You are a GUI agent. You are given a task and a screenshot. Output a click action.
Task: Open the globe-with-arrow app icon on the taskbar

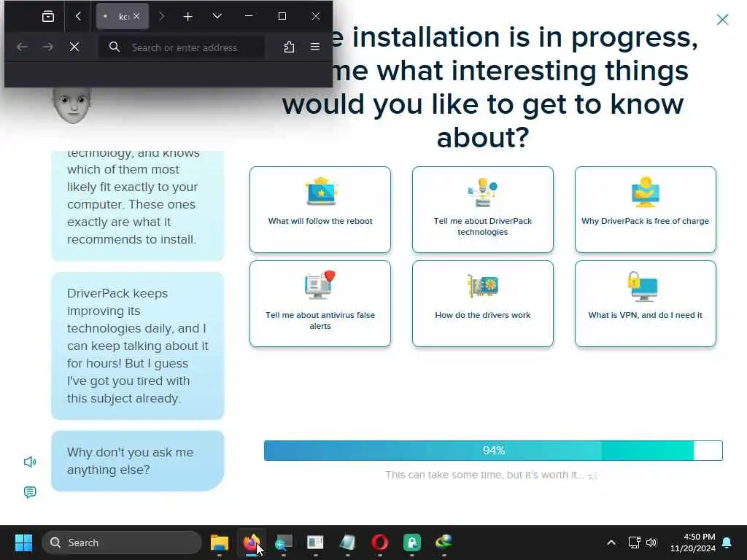[444, 542]
